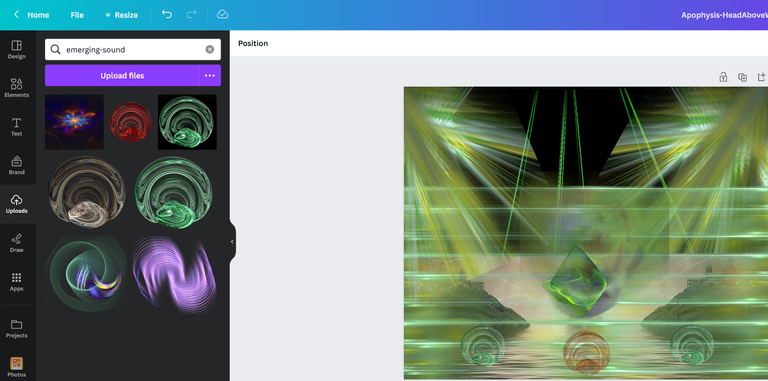
Task: Clear the emerging-sound search text
Action: (x=210, y=49)
